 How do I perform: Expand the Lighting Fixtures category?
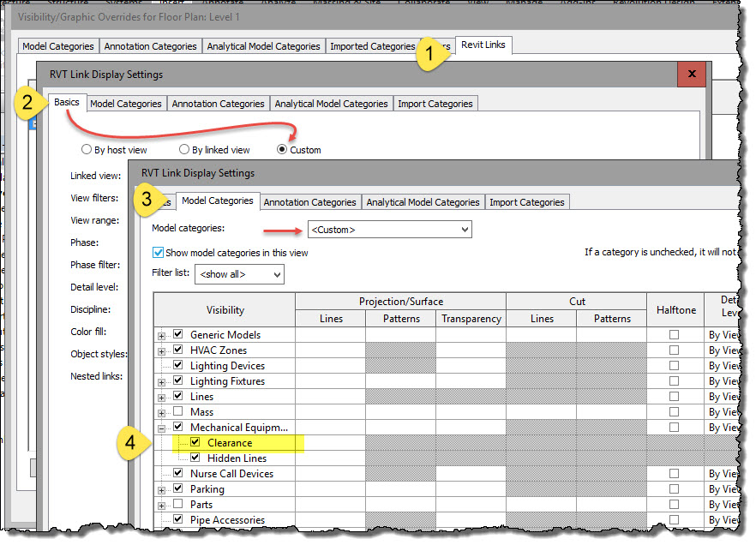click(x=161, y=382)
